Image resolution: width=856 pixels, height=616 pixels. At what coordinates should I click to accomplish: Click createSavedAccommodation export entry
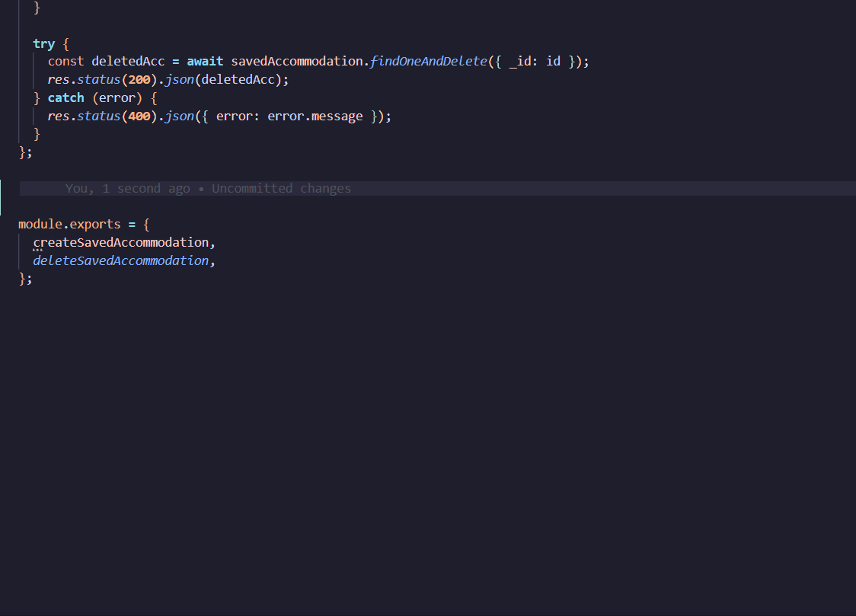click(x=121, y=242)
